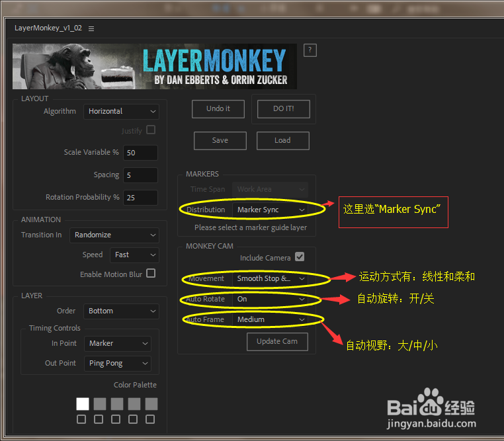Screen dimensions: 504x441
Task: Open the layer Order dropdown
Action: click(121, 311)
